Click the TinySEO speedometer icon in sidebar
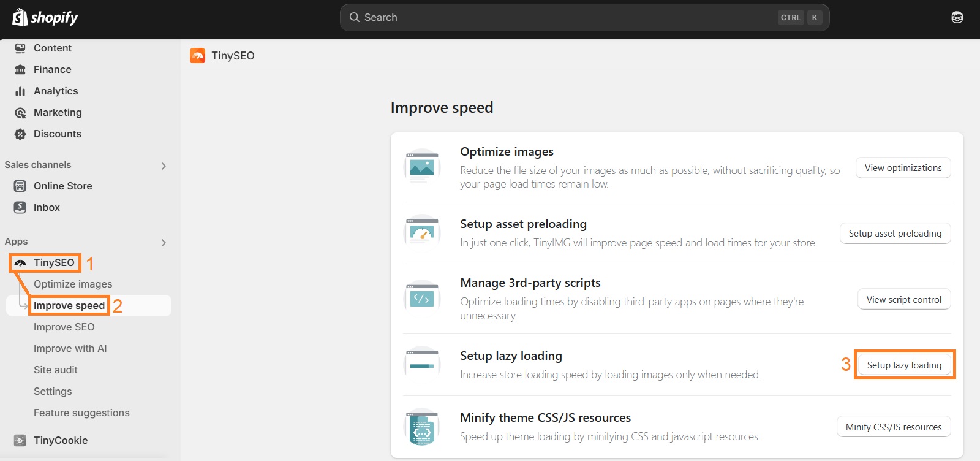Viewport: 980px width, 461px height. 20,262
